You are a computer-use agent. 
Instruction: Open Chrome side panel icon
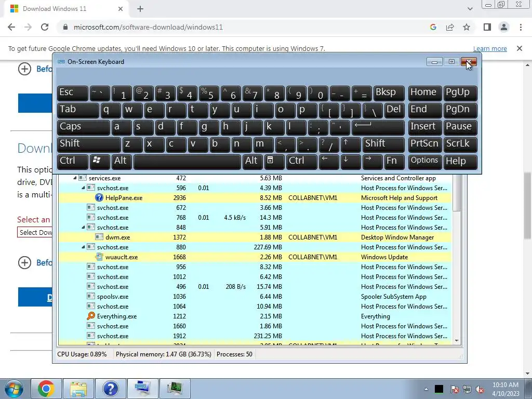click(487, 27)
